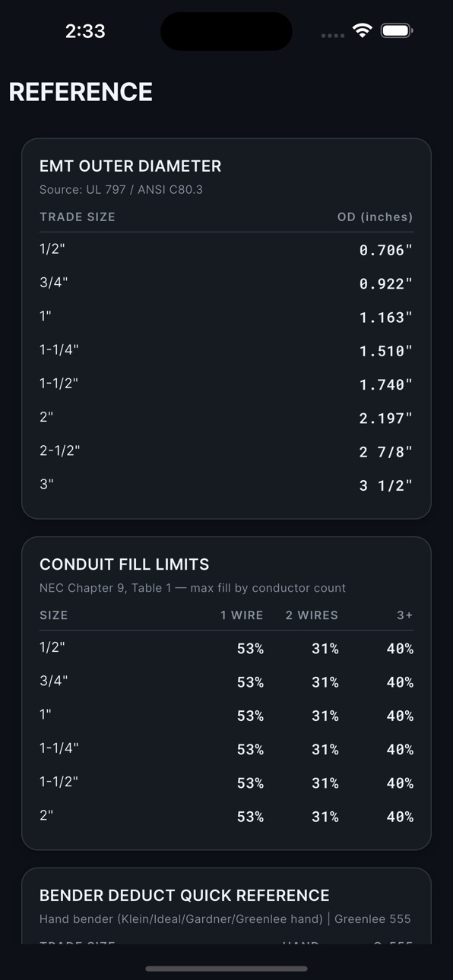Tap the Source: UL 797 / ANSI C80.3 text
453x980 pixels.
121,189
